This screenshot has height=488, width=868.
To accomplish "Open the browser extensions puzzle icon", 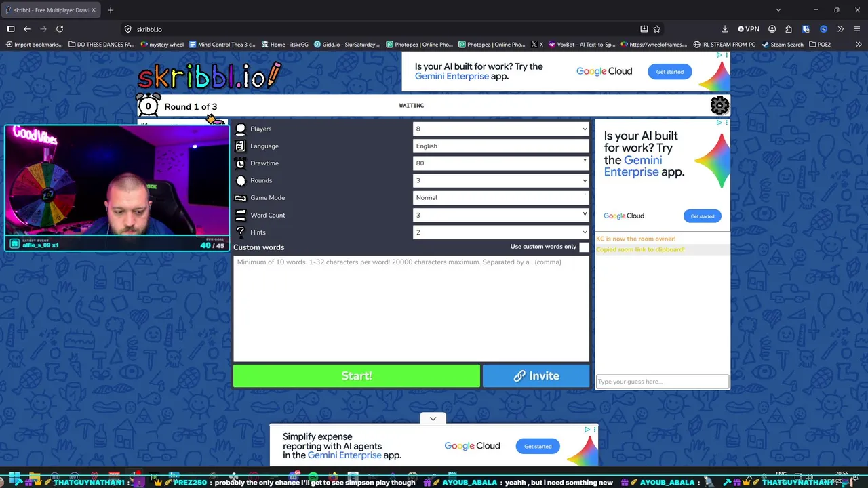I will click(788, 29).
